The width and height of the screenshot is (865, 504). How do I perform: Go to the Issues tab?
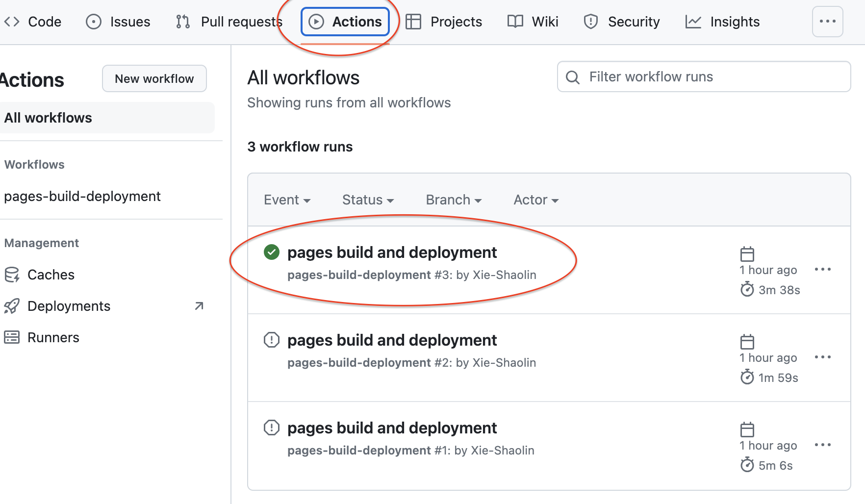click(118, 22)
